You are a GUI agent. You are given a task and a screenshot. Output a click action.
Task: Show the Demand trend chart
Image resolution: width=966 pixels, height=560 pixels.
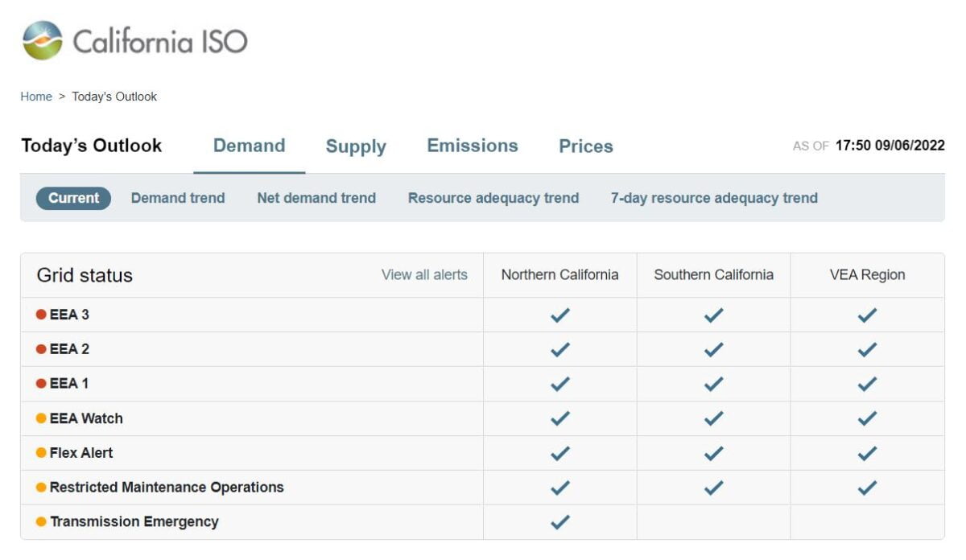click(x=178, y=198)
